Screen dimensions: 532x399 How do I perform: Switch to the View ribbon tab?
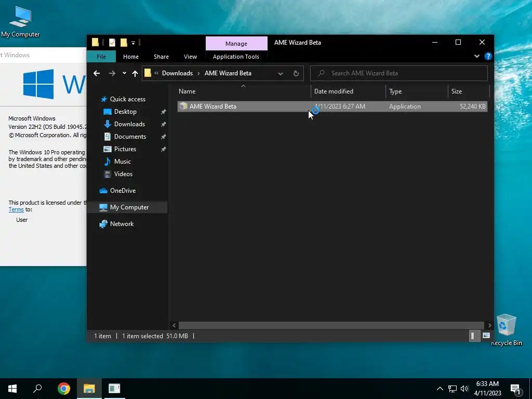[190, 57]
